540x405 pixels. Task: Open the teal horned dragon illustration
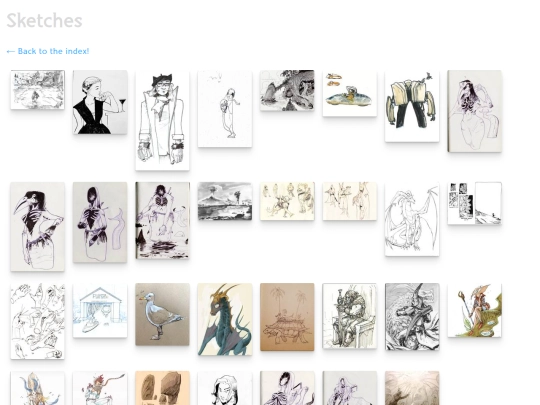(225, 319)
